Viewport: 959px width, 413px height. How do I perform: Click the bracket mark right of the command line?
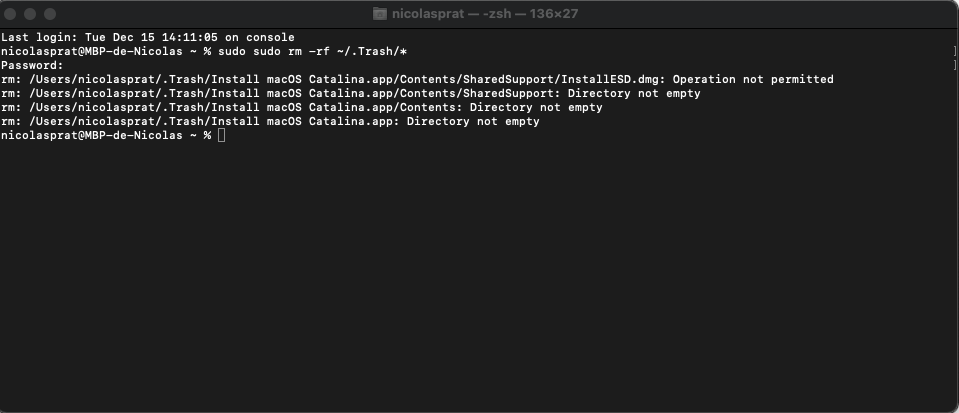956,51
